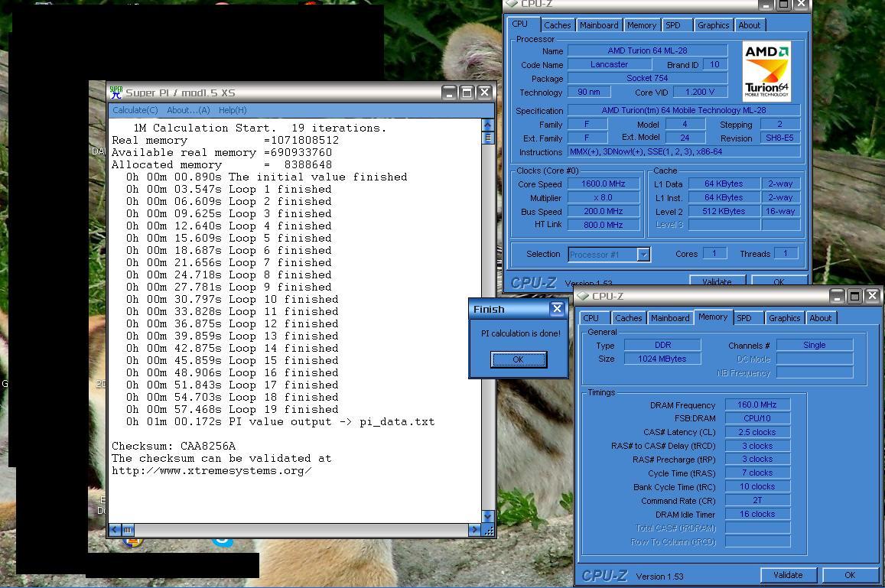Screen dimensions: 885x588
Task: Switch to Graphics tab in lower CPU-Z window
Action: (785, 318)
